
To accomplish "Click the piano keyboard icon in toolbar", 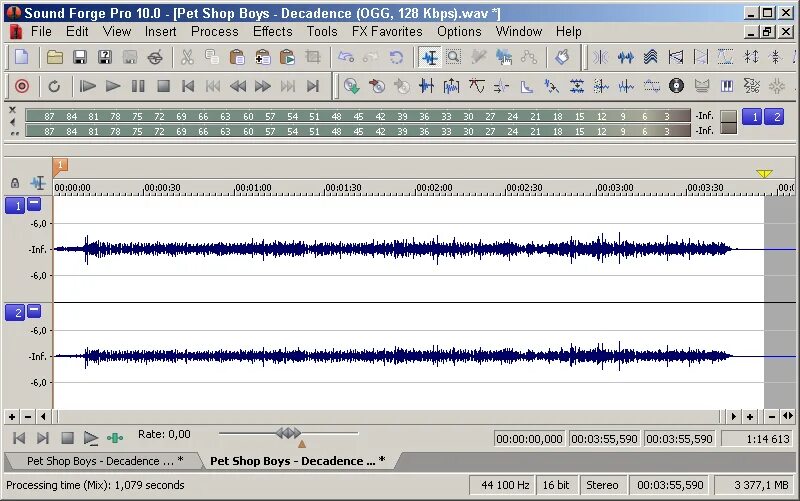I will 727,86.
